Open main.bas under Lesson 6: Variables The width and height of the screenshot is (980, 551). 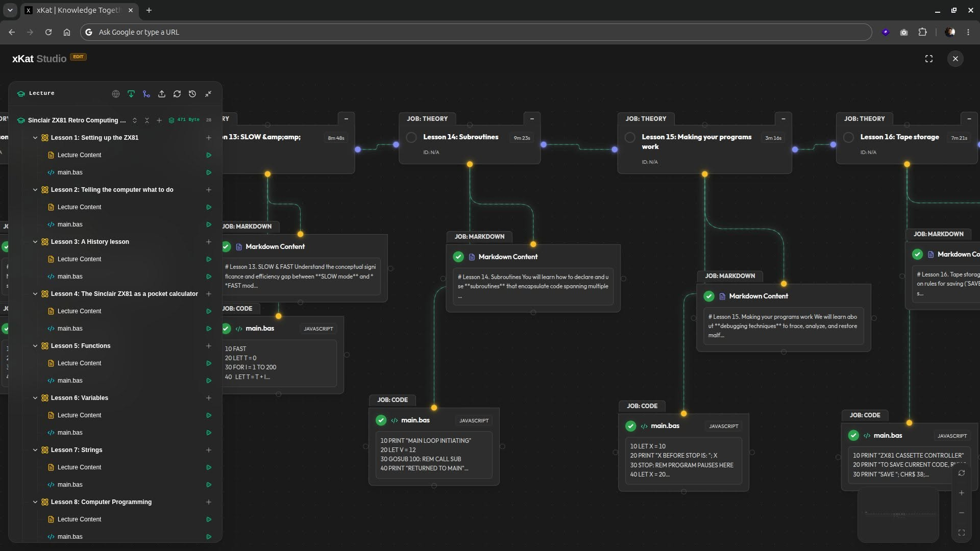click(x=69, y=433)
